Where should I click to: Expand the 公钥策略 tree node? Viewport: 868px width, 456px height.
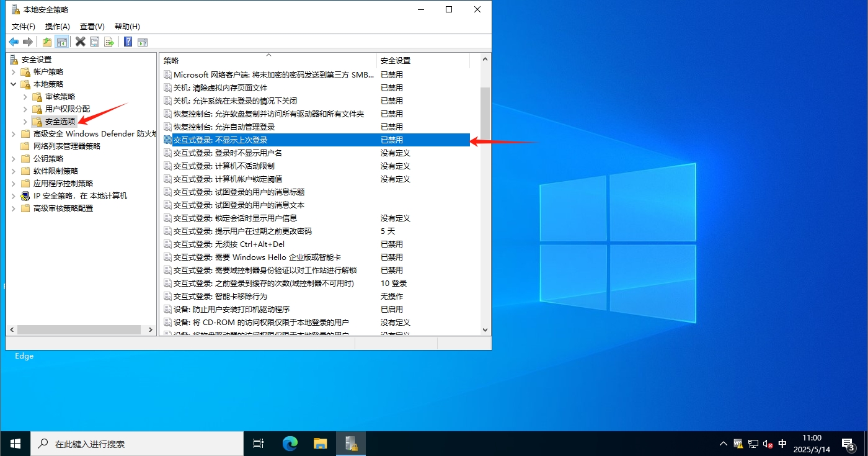14,159
